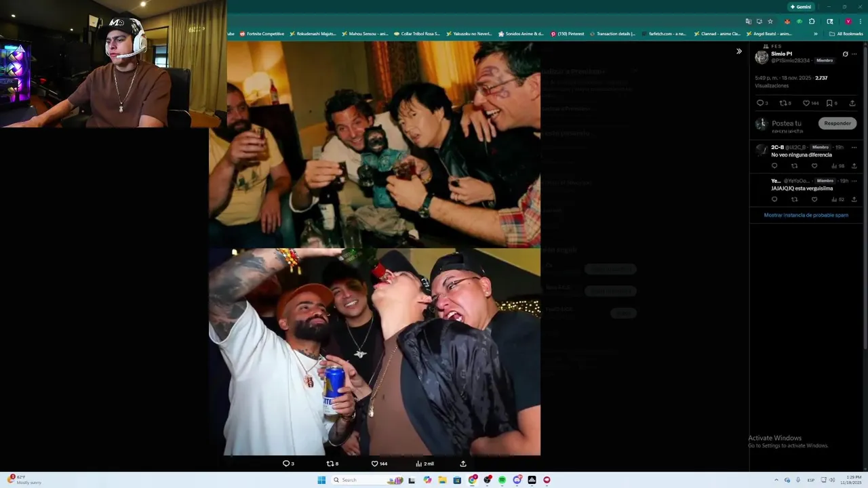
Task: Reply to the 'JAJAJQJQ esta verguisiima' comment
Action: tap(774, 199)
